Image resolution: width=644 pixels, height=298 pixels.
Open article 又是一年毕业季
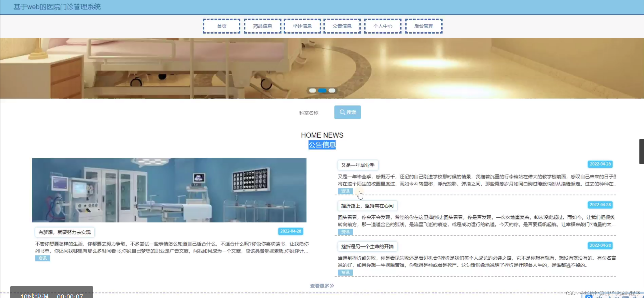[x=358, y=165]
